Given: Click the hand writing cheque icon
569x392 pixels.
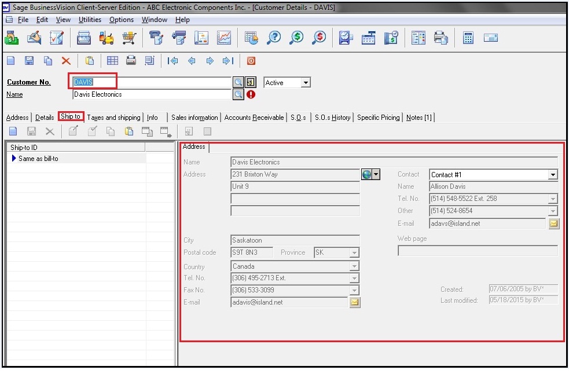Looking at the screenshot, I should click(x=34, y=38).
